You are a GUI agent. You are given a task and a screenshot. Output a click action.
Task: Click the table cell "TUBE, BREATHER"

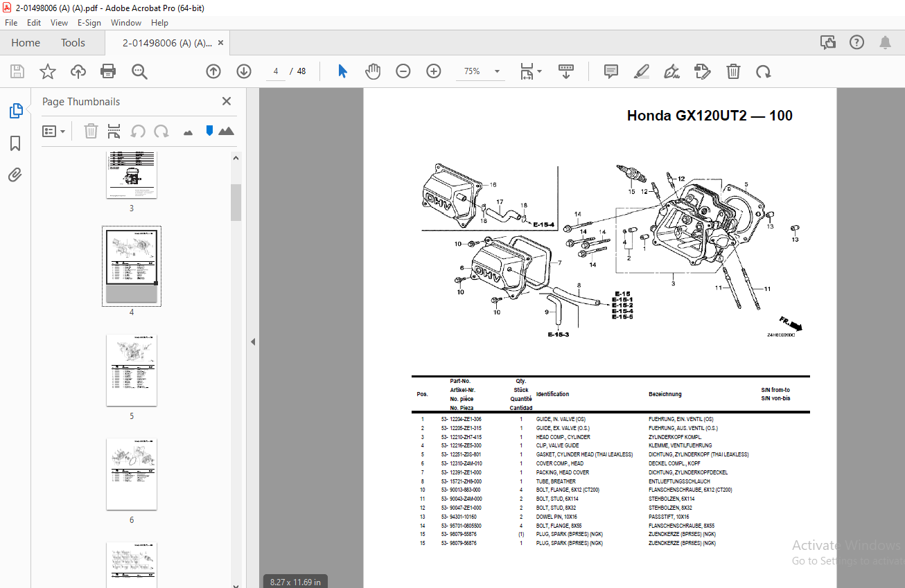[x=556, y=481]
